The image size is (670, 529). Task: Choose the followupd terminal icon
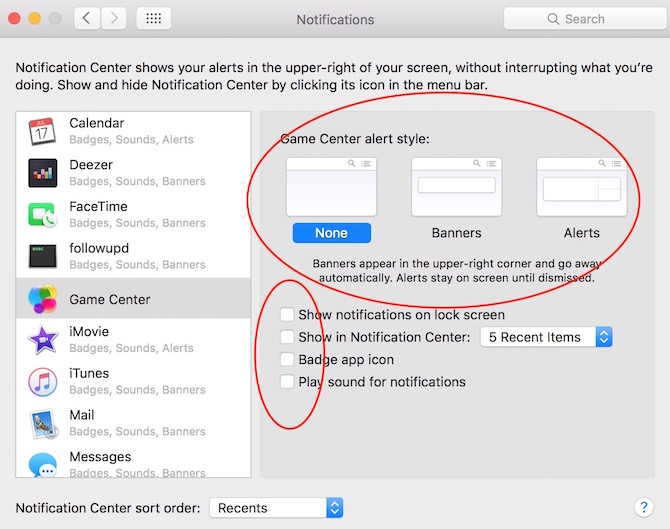(42, 256)
